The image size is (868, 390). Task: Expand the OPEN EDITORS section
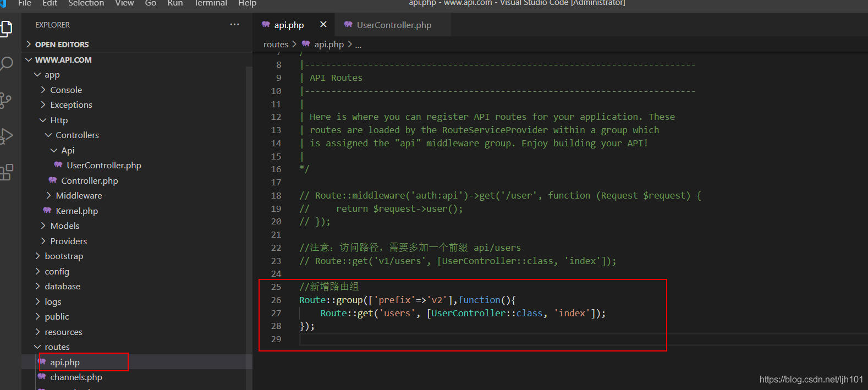pos(29,44)
